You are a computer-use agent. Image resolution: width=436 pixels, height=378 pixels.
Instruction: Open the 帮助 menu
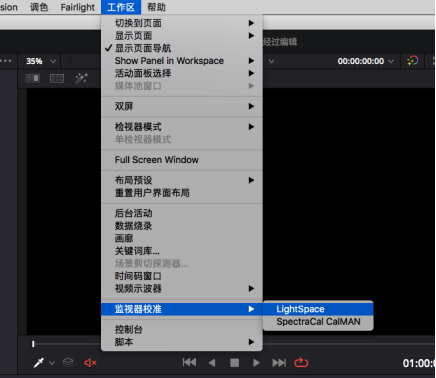(156, 7)
